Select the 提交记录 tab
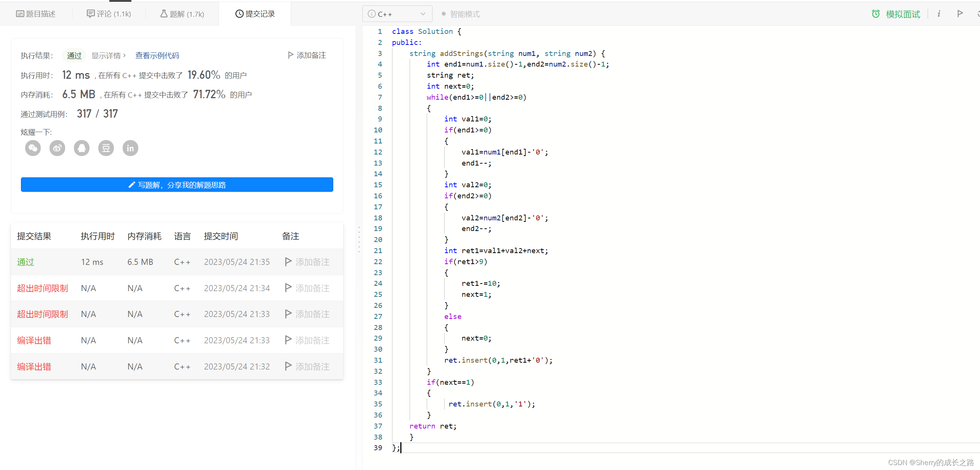 point(255,14)
